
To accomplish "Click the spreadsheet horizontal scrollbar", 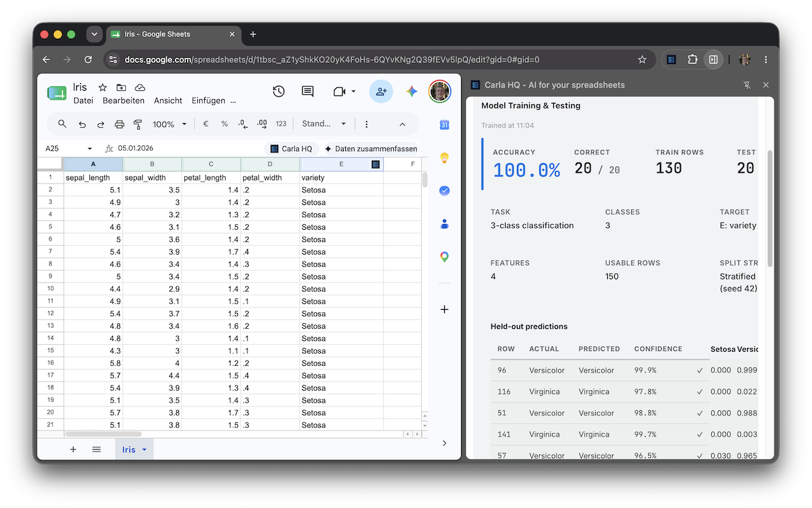I will pyautogui.click(x=103, y=434).
